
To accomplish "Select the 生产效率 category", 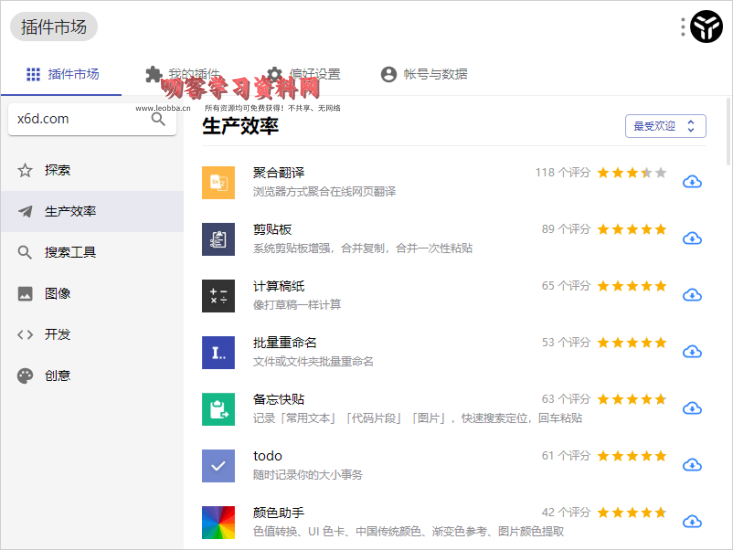I will pyautogui.click(x=92, y=212).
